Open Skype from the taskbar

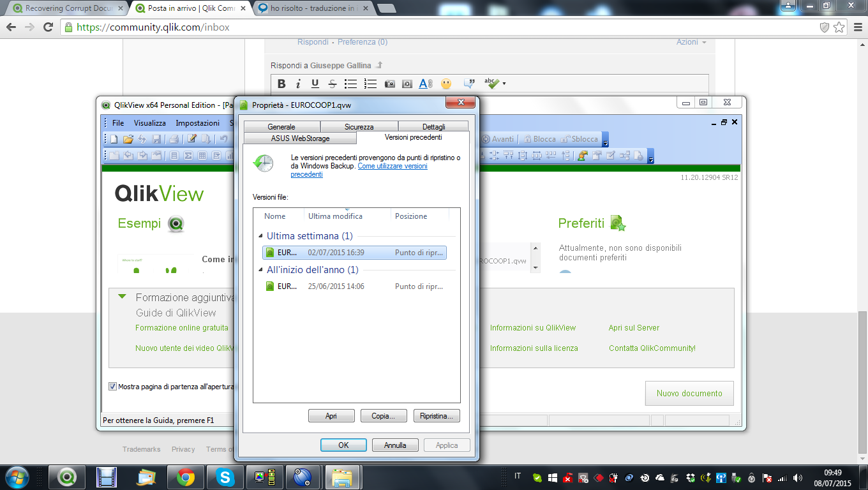[x=225, y=477]
